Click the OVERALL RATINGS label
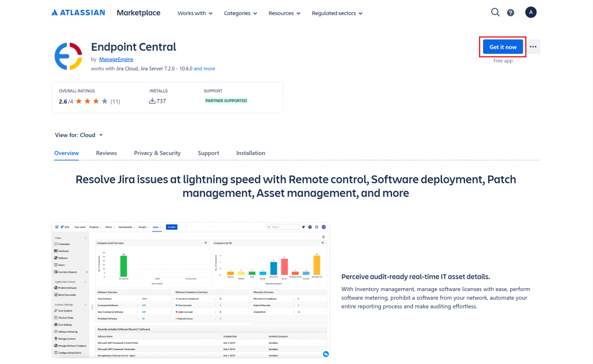This screenshot has width=593, height=364. coord(77,91)
